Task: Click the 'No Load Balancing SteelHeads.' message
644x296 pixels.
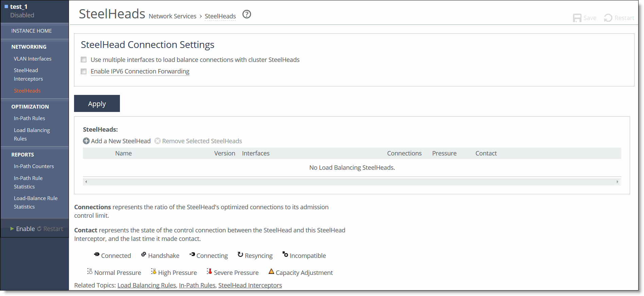Action: point(352,168)
